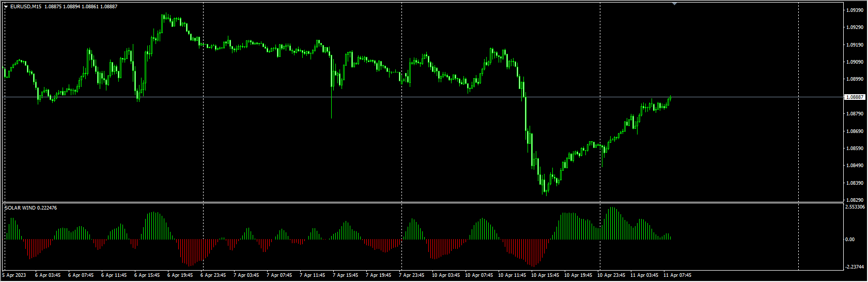Click the 6 Apr 19:45 time label
Image resolution: width=868 pixels, height=282 pixels.
pos(180,275)
